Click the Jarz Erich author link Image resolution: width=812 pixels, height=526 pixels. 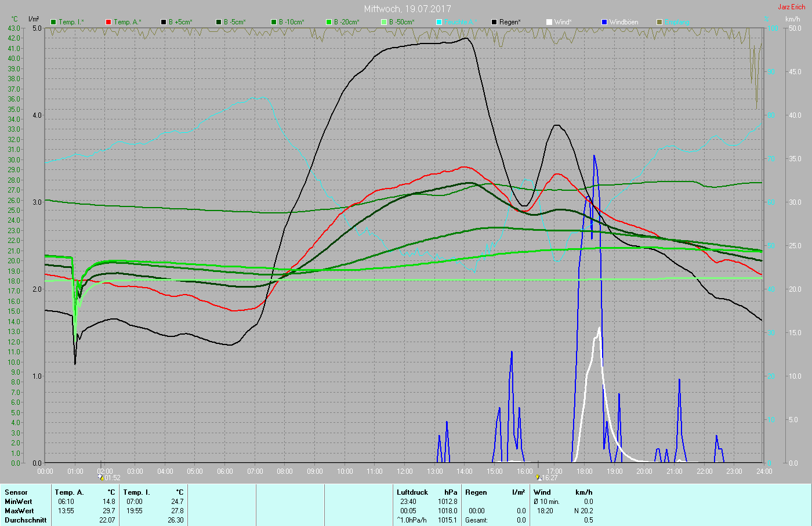point(791,7)
